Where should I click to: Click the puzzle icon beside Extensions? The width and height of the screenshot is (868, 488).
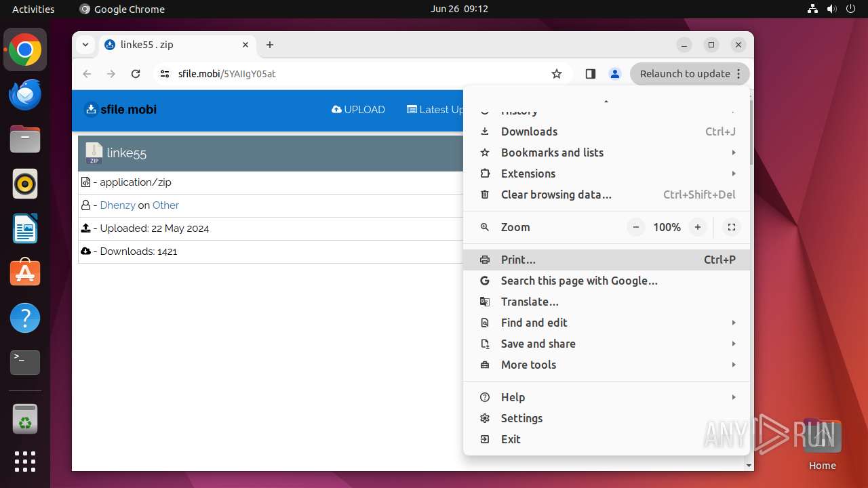pyautogui.click(x=485, y=174)
